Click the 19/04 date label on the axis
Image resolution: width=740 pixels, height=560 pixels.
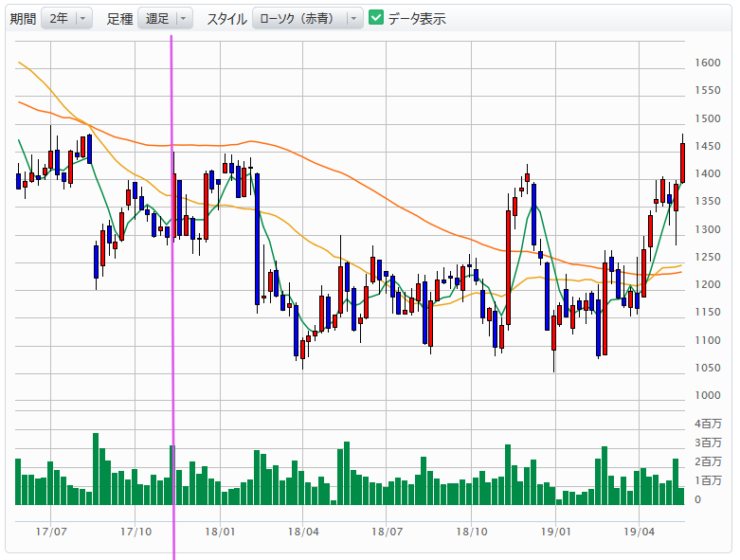[x=640, y=532]
